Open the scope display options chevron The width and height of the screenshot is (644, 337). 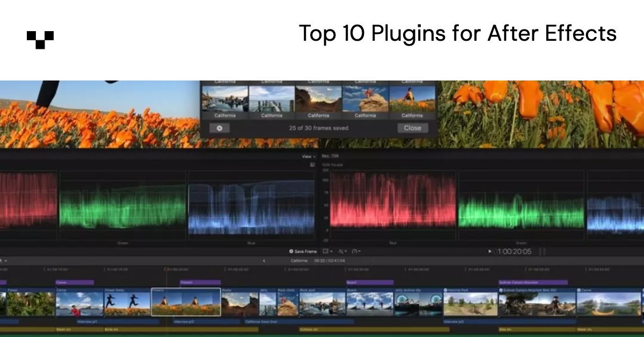[x=332, y=251]
